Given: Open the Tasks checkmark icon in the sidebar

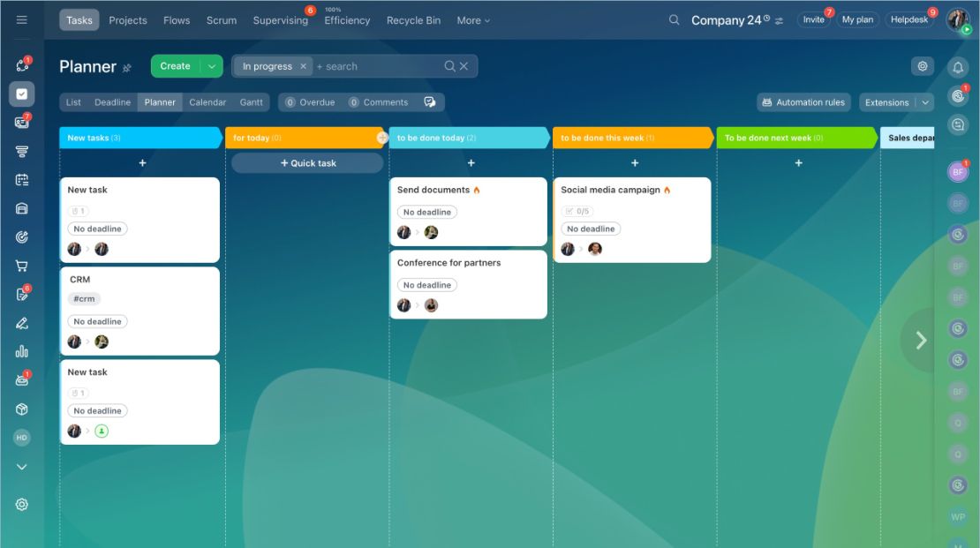Looking at the screenshot, I should (22, 94).
